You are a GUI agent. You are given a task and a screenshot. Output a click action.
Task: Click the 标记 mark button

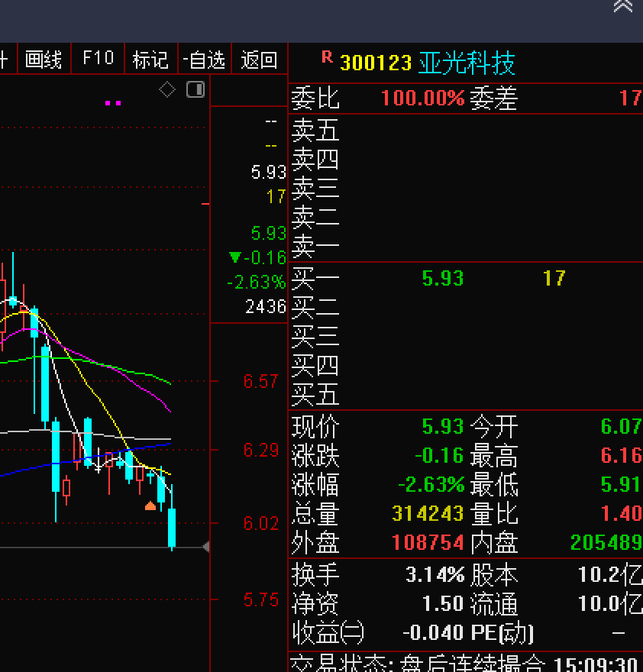tap(150, 59)
